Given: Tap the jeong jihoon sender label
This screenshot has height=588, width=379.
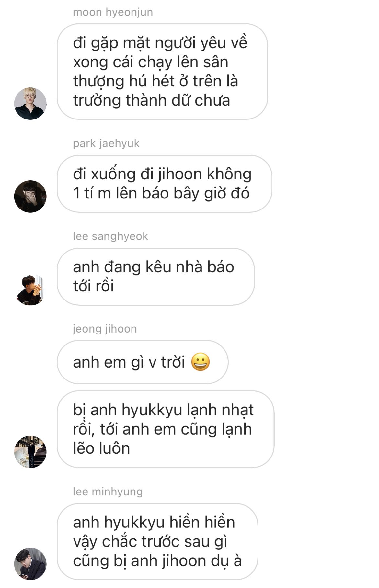Looking at the screenshot, I should tap(105, 329).
